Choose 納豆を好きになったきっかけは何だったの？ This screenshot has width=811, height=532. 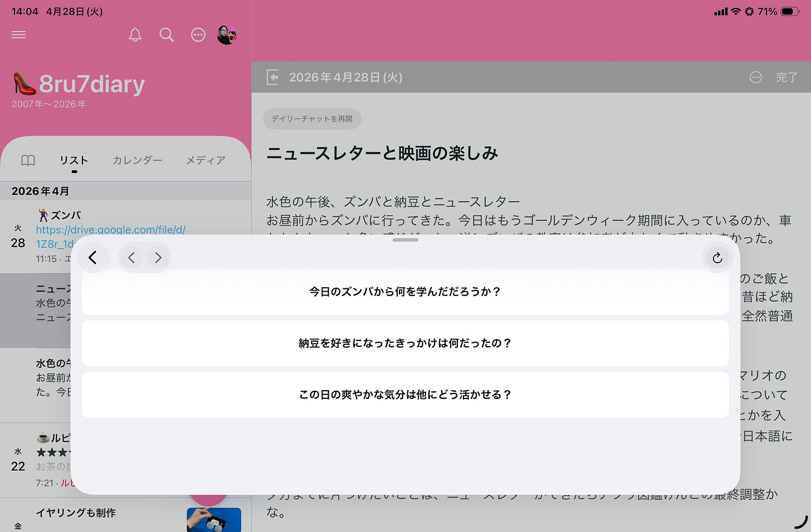point(405,343)
